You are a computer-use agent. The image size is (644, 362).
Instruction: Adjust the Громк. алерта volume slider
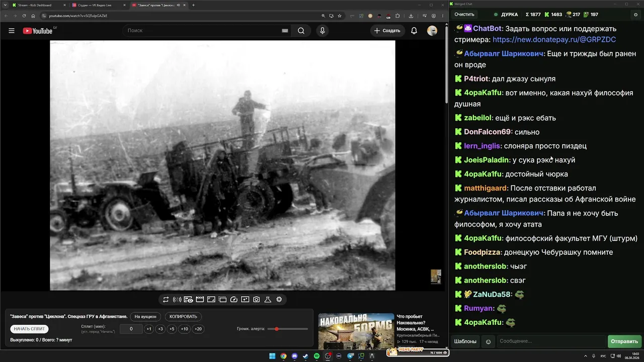click(288, 329)
